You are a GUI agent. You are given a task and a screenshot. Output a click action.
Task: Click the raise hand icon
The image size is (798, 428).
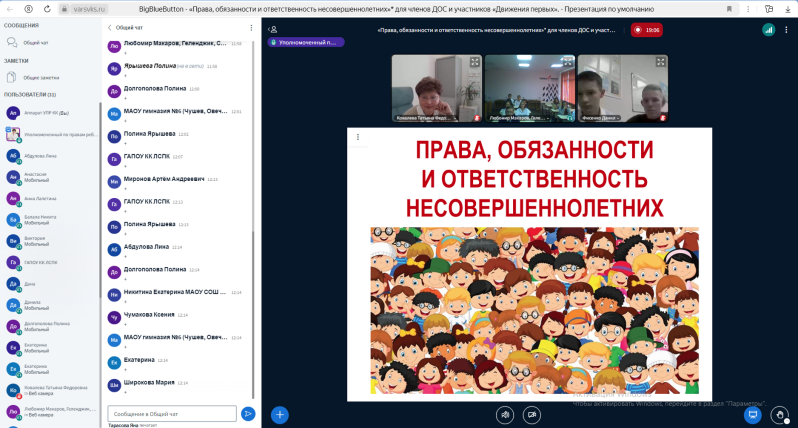tap(780, 413)
